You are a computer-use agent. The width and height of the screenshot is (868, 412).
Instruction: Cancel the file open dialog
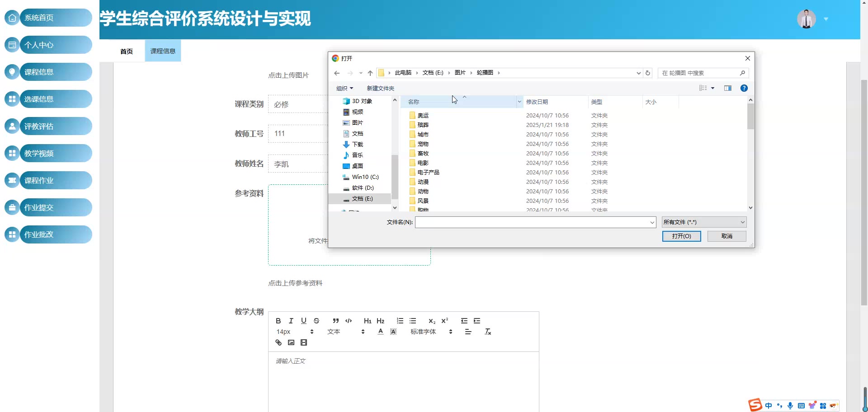[726, 236]
